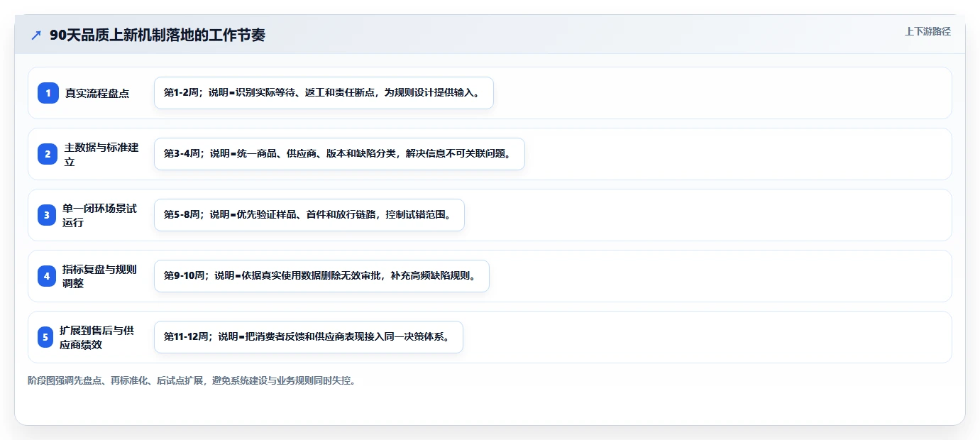Click the 指标复盘与规则调整 step label
980x440 pixels.
click(99, 276)
